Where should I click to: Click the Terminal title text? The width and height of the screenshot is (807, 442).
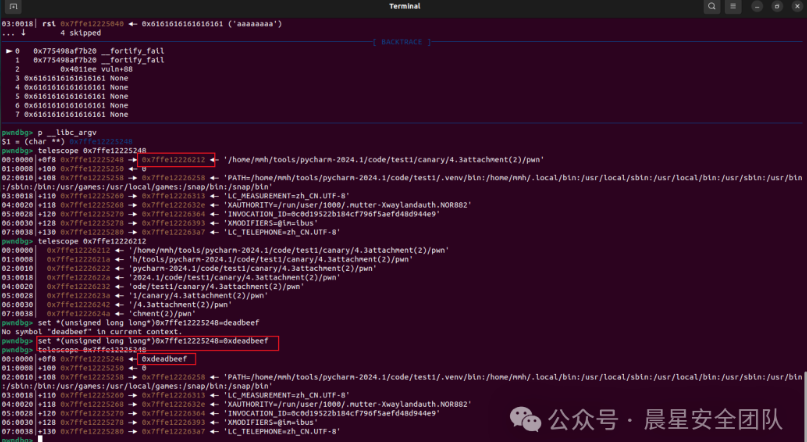tap(403, 8)
